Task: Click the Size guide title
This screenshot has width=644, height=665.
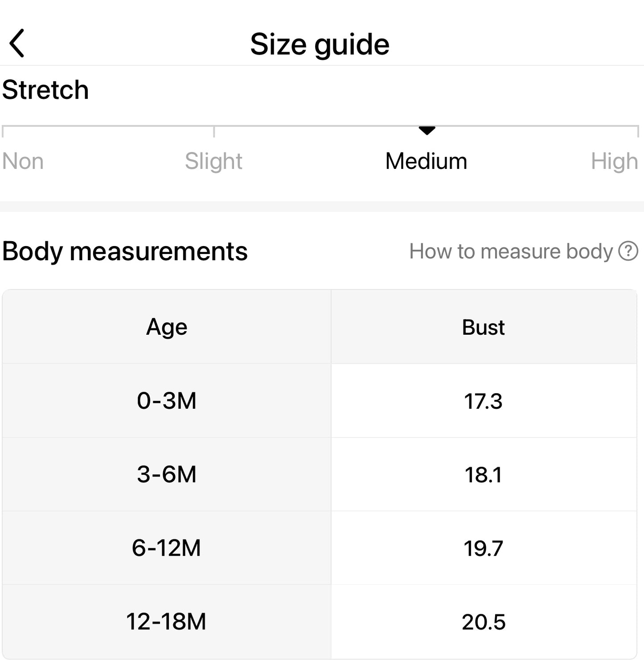Action: point(320,44)
